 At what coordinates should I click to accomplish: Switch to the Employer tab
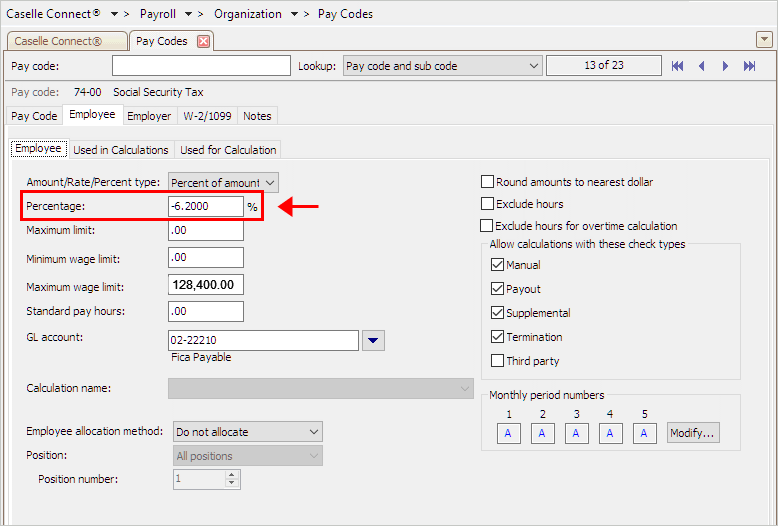tap(148, 116)
